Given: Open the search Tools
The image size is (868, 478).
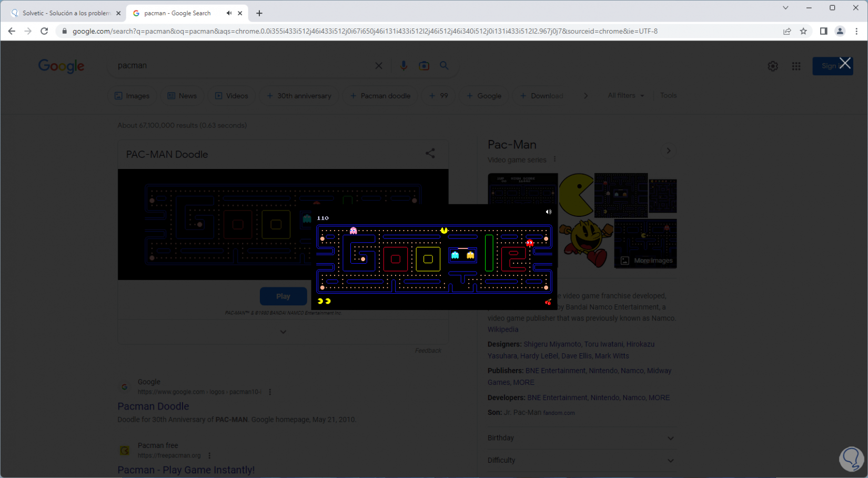Looking at the screenshot, I should click(668, 95).
